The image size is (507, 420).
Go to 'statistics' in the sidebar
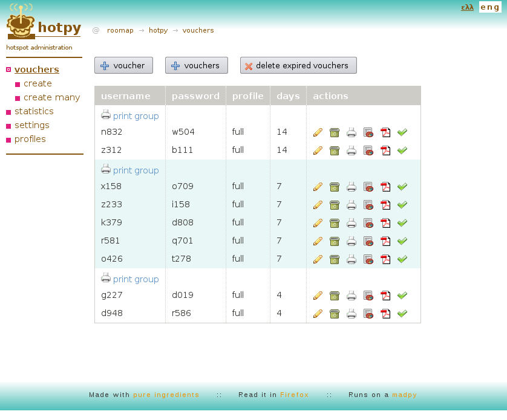34,111
